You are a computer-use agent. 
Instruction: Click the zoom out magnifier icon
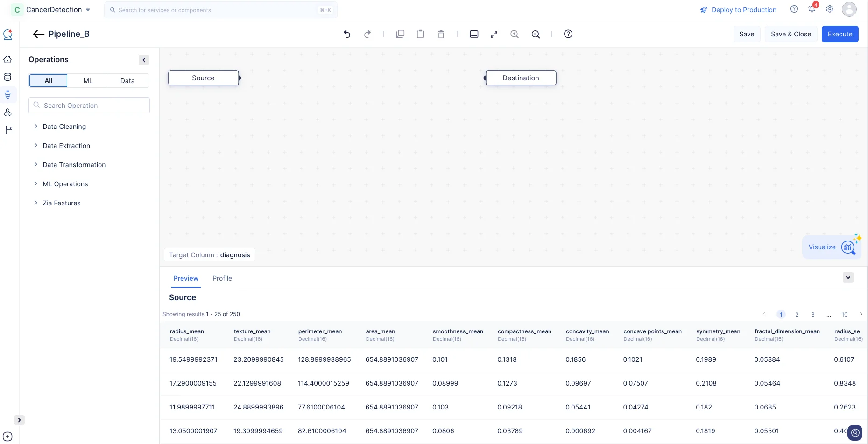click(x=536, y=34)
